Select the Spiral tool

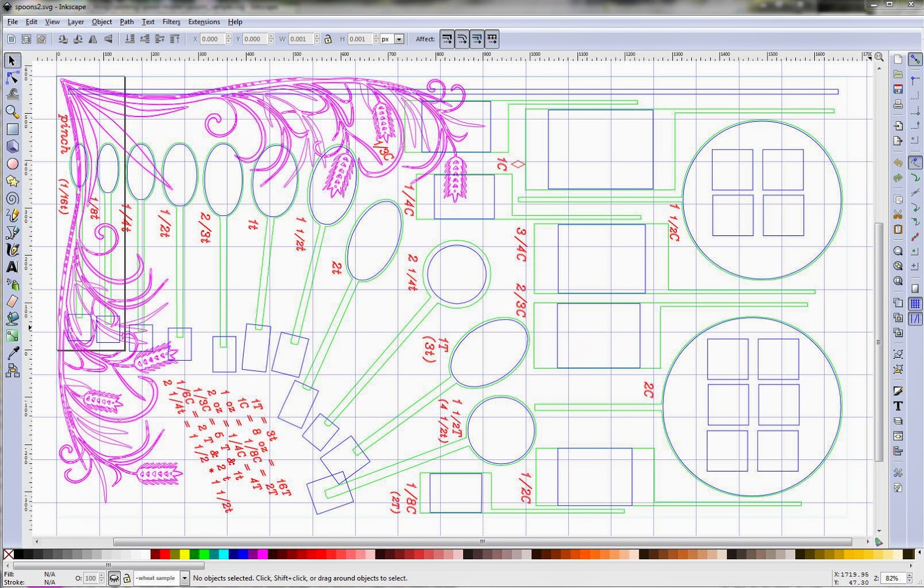coord(12,199)
